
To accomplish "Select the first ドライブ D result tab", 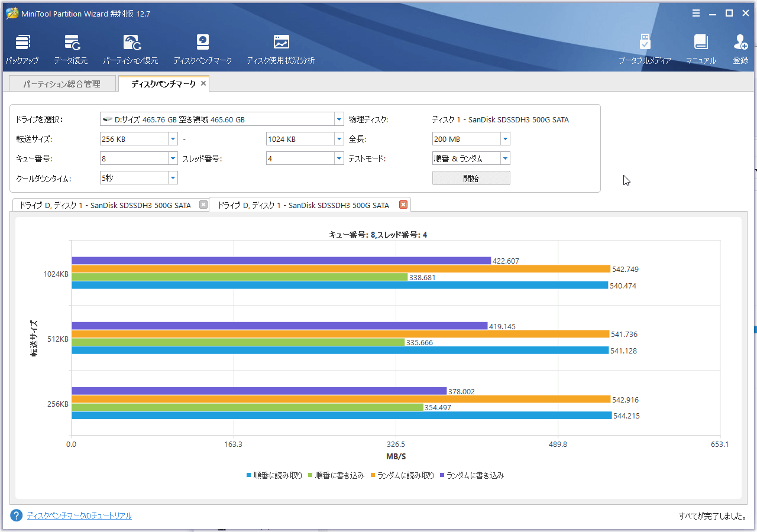I will click(x=105, y=205).
